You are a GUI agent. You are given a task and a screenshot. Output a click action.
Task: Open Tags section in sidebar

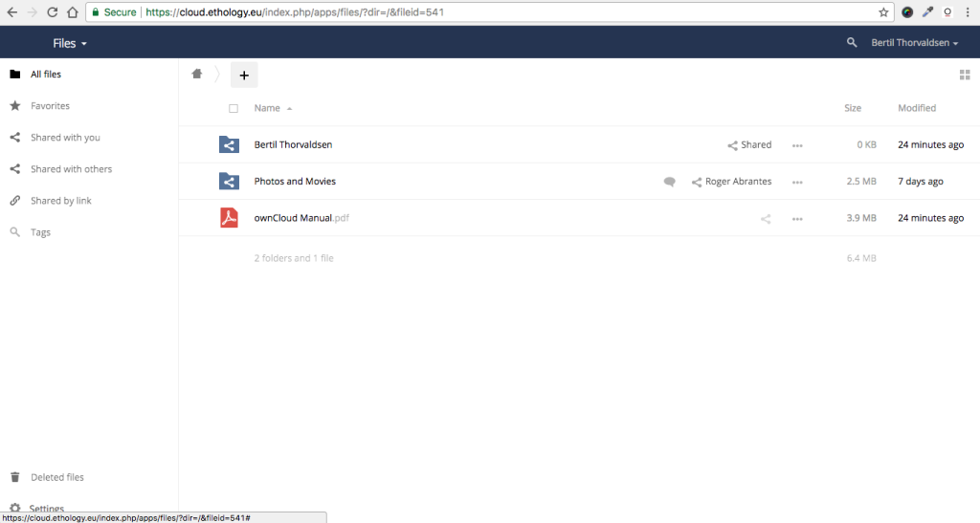tap(89, 232)
